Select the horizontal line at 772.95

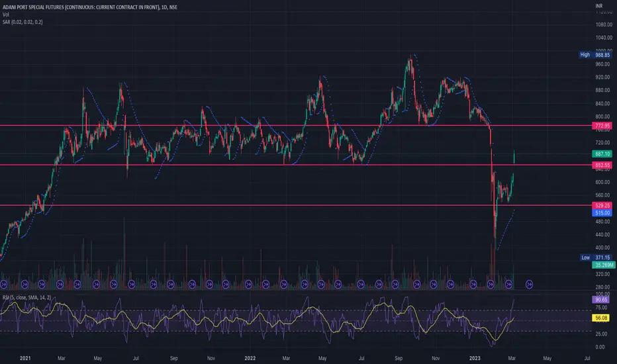click(x=295, y=126)
